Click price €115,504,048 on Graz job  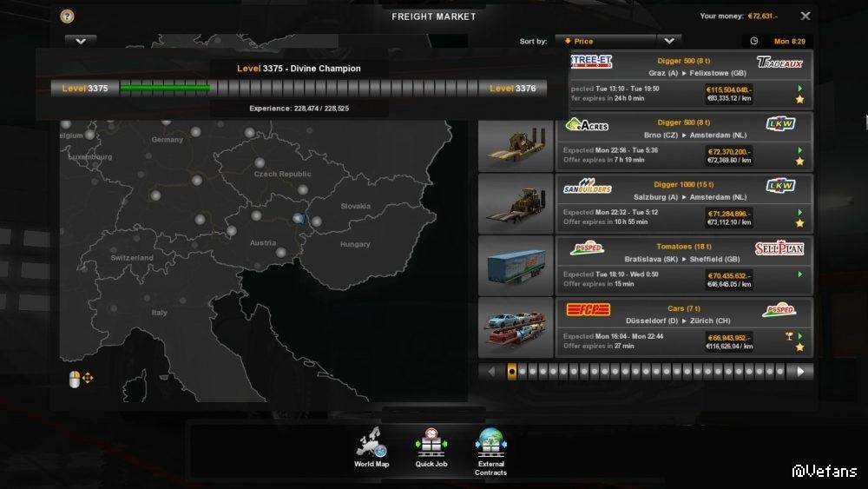tap(729, 89)
